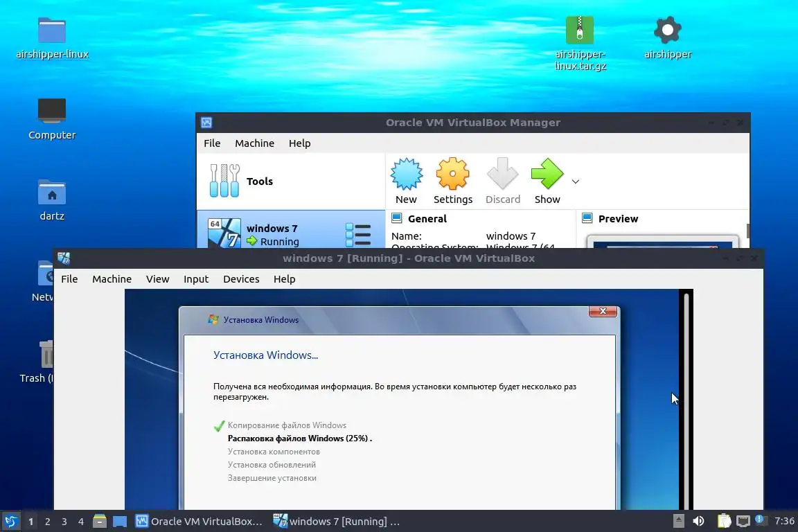Open View menu in the VM window
The height and width of the screenshot is (532, 798).
click(158, 279)
